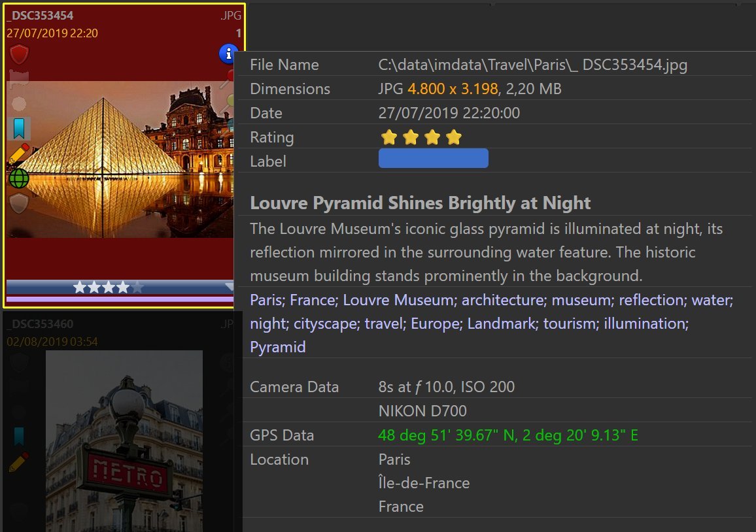Click the Date value 27/07/2019 22:20:00
The height and width of the screenshot is (532, 756).
[449, 113]
